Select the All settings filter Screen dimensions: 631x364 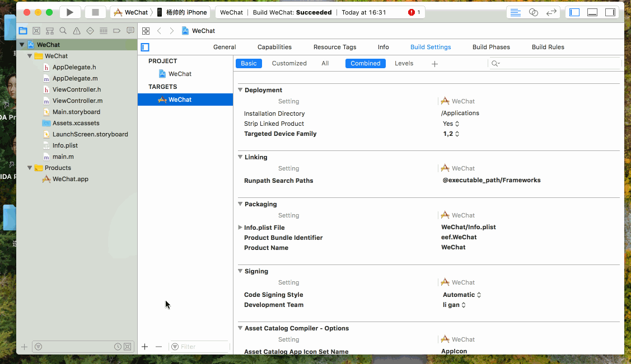pyautogui.click(x=325, y=64)
